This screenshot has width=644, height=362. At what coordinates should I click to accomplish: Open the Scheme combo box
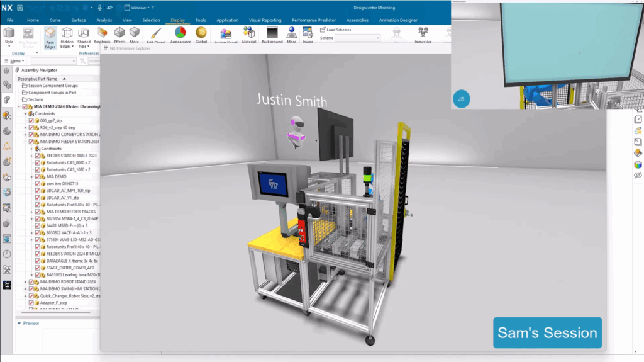point(357,38)
